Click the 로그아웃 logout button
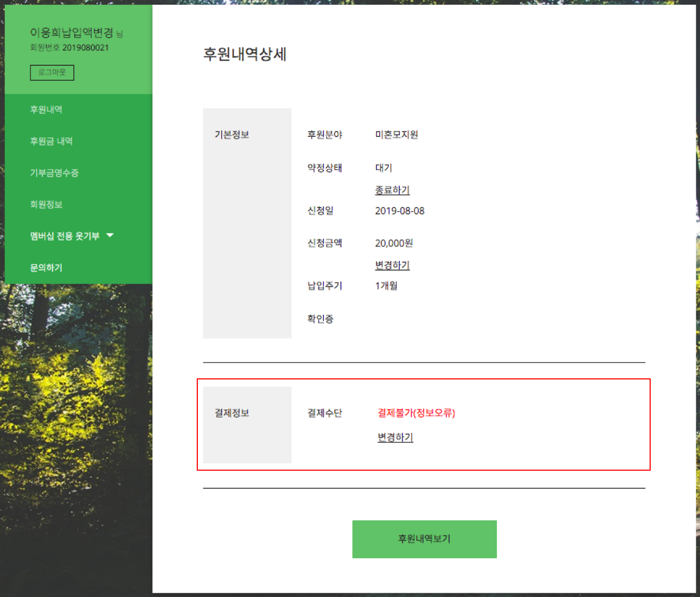Image resolution: width=700 pixels, height=597 pixels. click(x=52, y=72)
